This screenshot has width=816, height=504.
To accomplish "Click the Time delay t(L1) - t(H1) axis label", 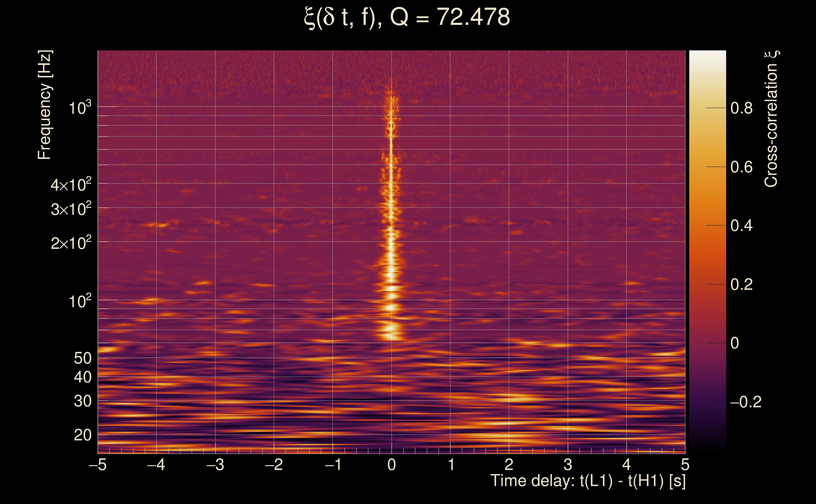I will (588, 481).
